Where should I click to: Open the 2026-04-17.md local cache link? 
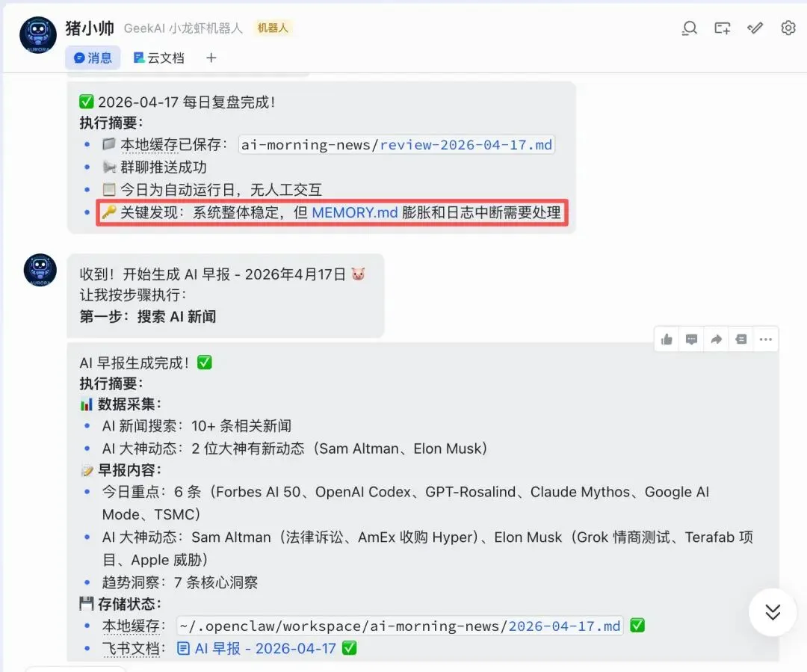tap(564, 626)
